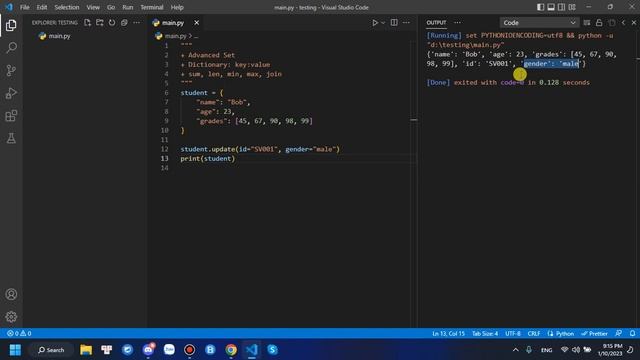Open the Code output channel dropdown
The width and height of the screenshot is (640, 360).
539,23
